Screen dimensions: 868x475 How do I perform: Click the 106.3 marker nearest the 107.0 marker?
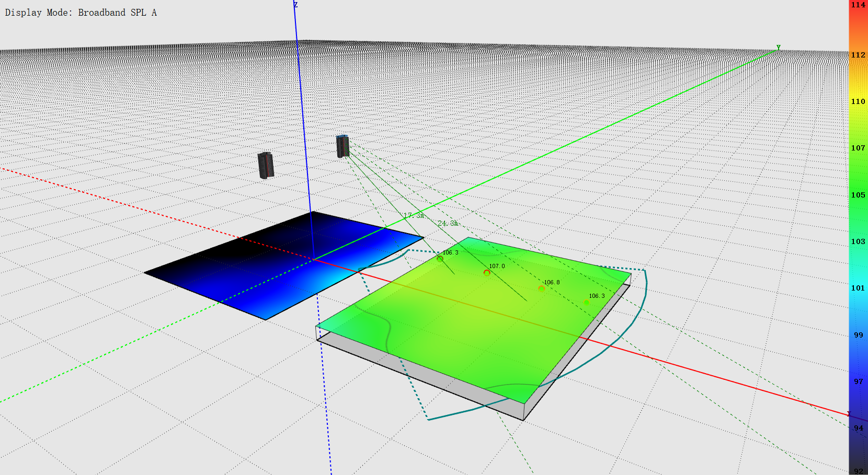pyautogui.click(x=440, y=259)
